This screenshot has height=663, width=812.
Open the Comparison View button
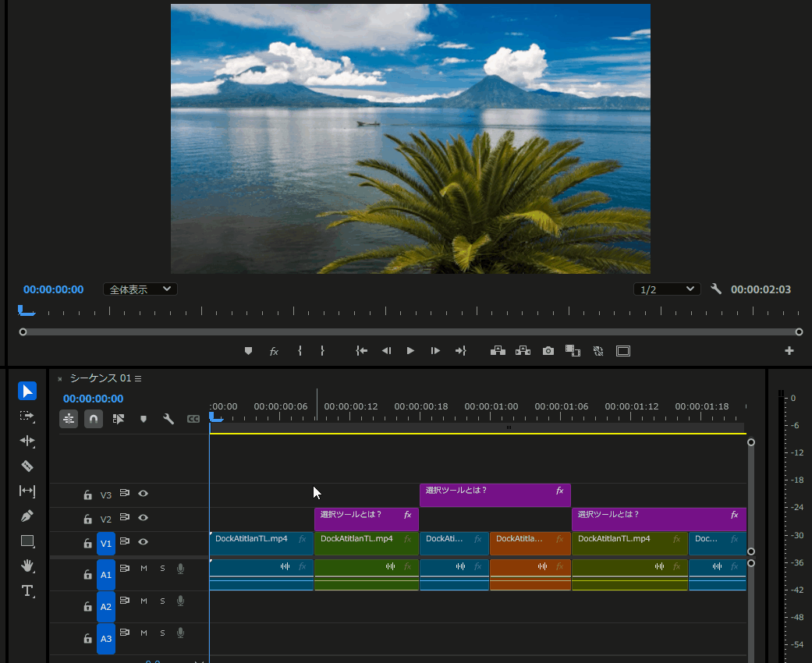tap(573, 351)
